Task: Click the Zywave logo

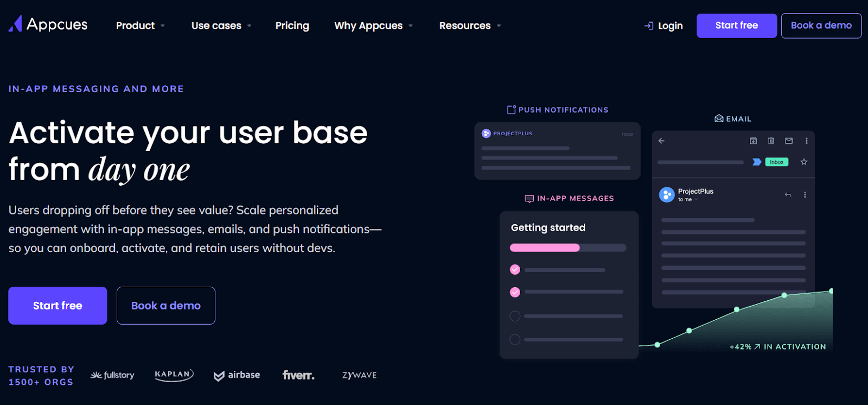Action: (359, 375)
